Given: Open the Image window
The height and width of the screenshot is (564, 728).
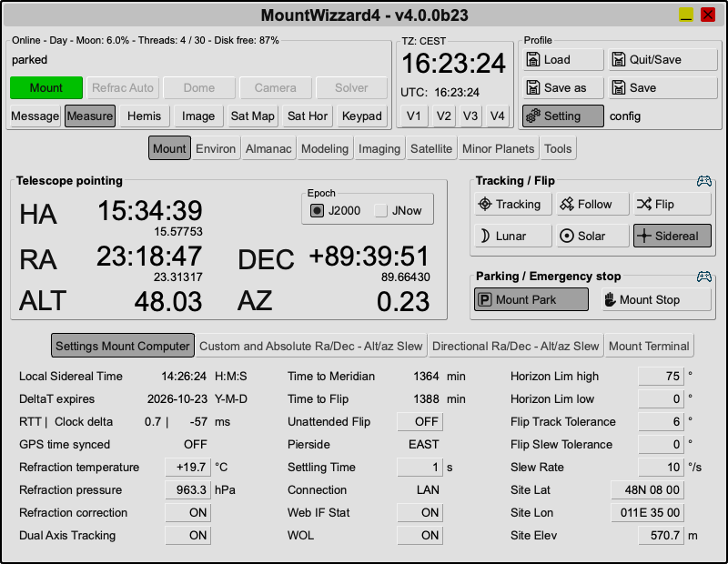Looking at the screenshot, I should click(198, 116).
